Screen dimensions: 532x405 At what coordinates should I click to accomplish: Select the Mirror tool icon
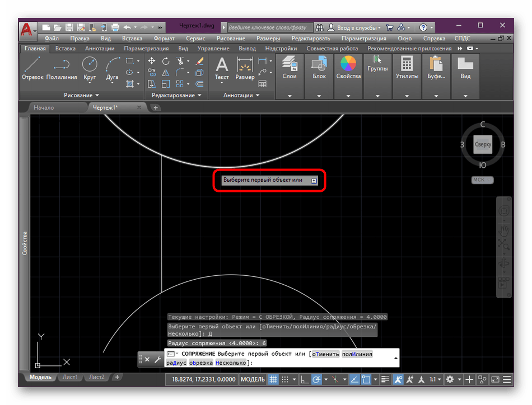(x=166, y=73)
